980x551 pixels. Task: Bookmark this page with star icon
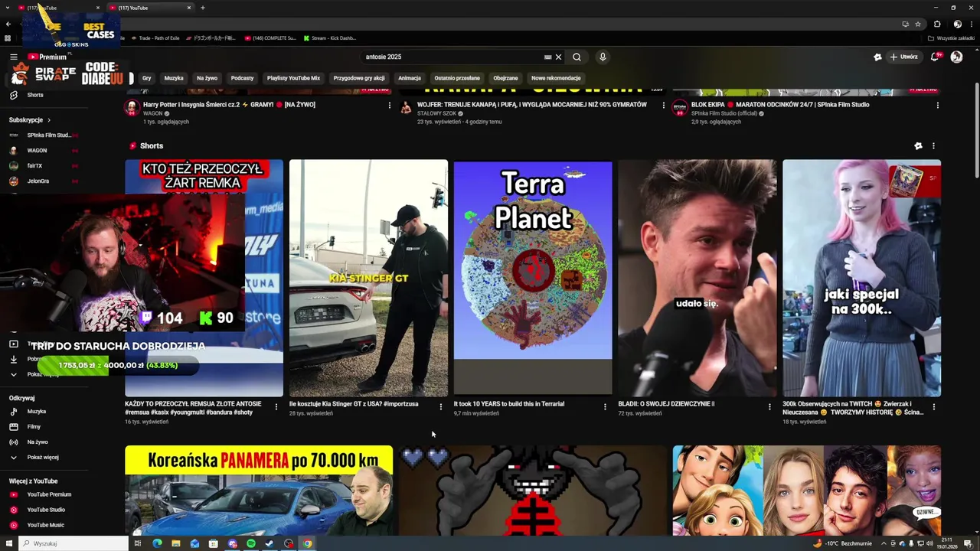[918, 24]
